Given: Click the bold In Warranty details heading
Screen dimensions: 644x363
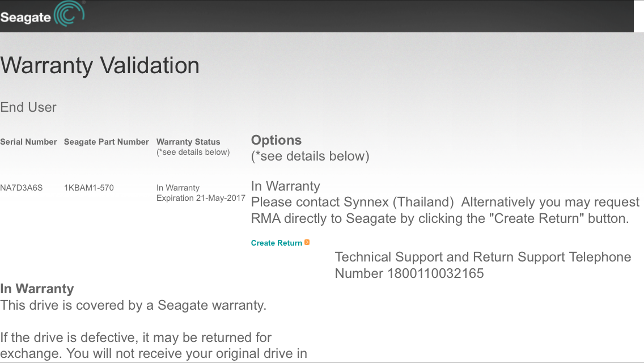Looking at the screenshot, I should tap(37, 289).
